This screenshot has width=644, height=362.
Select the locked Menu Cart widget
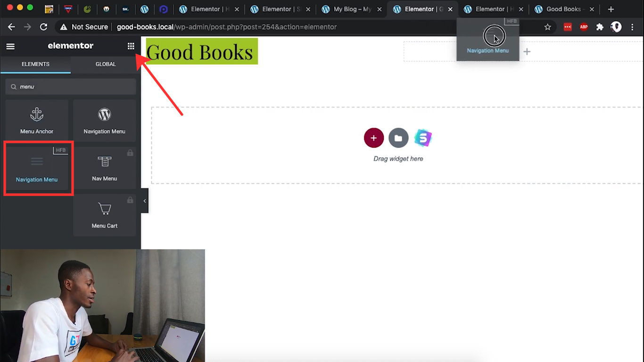[x=104, y=215]
